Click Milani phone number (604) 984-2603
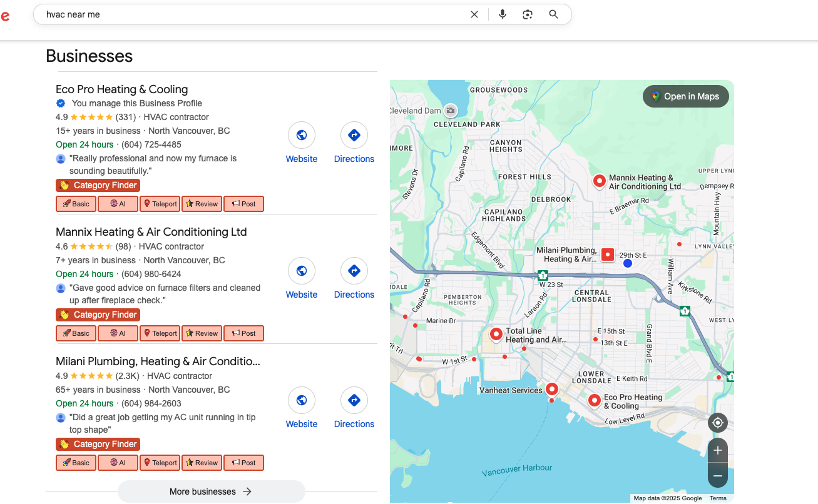The width and height of the screenshot is (818, 504). [x=151, y=403]
